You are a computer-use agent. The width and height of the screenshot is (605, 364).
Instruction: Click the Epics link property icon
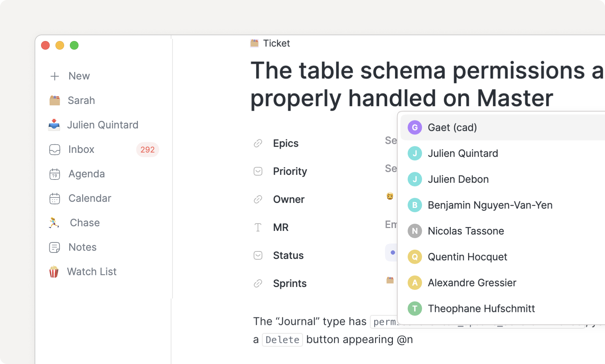pyautogui.click(x=258, y=144)
